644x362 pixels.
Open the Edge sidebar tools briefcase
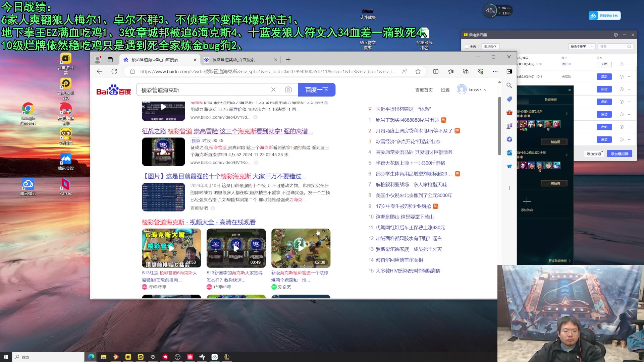click(x=509, y=113)
